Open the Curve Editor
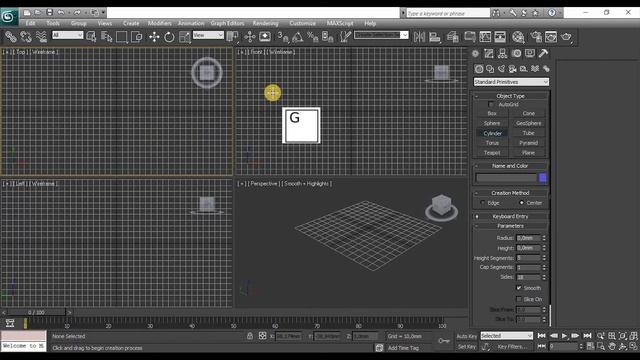Screen dimensions: 640x360 click(485, 37)
